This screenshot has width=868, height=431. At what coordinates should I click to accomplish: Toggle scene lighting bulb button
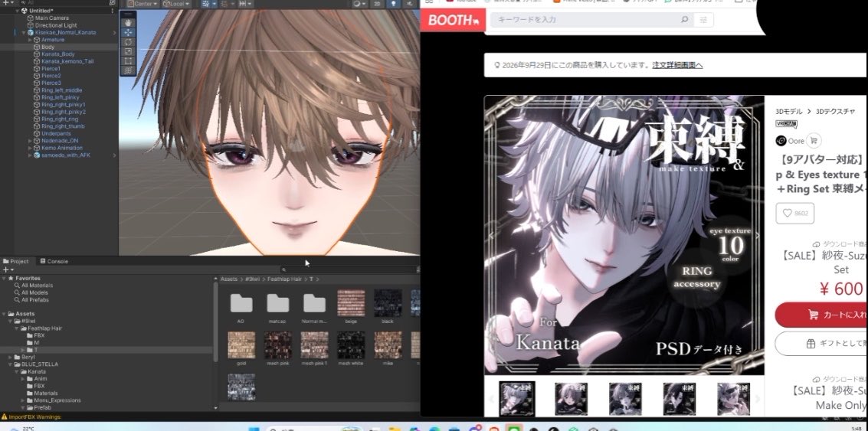pos(394,3)
